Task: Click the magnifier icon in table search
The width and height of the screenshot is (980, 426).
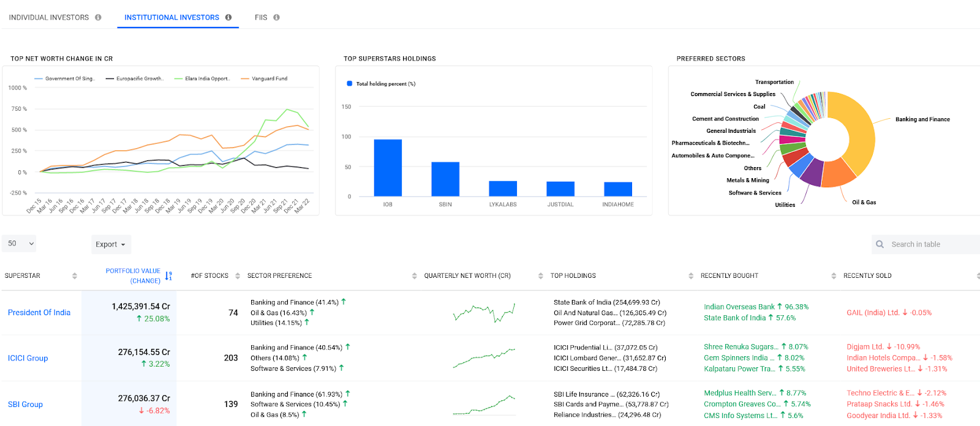Action: click(x=880, y=244)
